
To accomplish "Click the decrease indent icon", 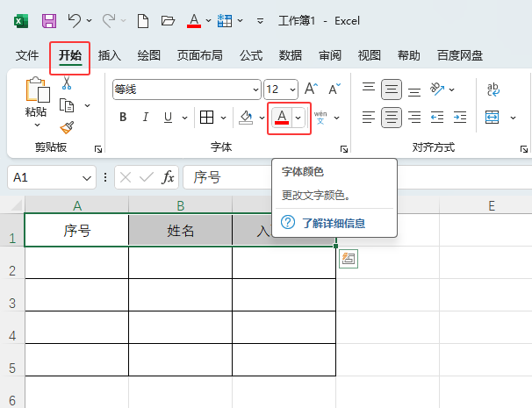I will pyautogui.click(x=437, y=118).
